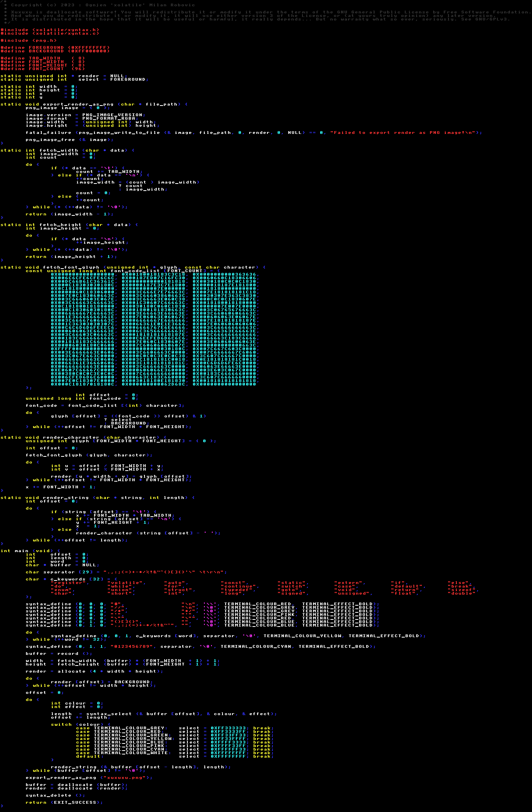Click the fatal_failure call line
Image resolution: width=532 pixels, height=812 pixels.
tap(254, 133)
